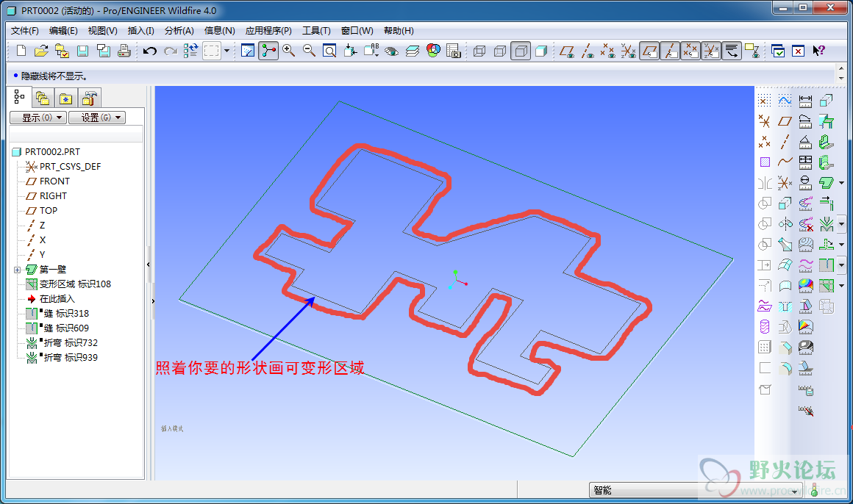Open the selection box dropdown arrow

click(x=226, y=51)
